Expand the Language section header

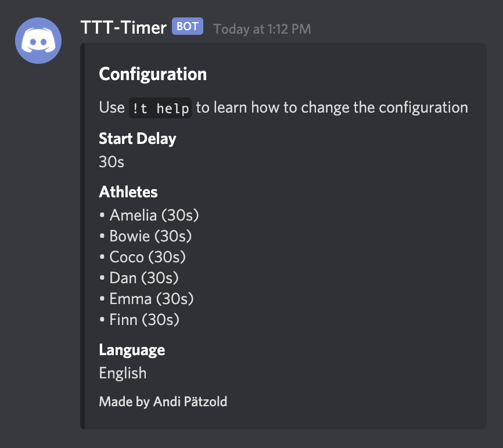[132, 350]
